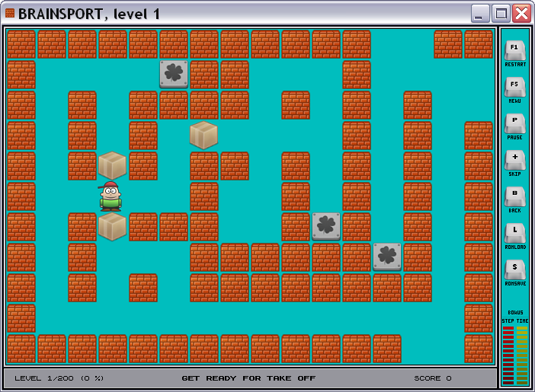Undo the move with B Back key icon
Viewport: 535px width, 392px height.
coord(515,196)
